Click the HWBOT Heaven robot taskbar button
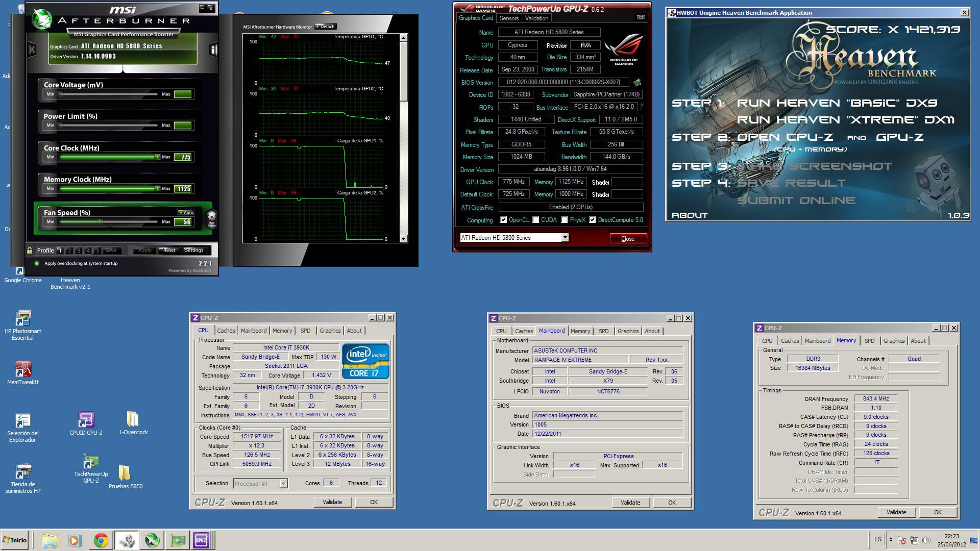Screen dimensions: 980x551 (126, 540)
